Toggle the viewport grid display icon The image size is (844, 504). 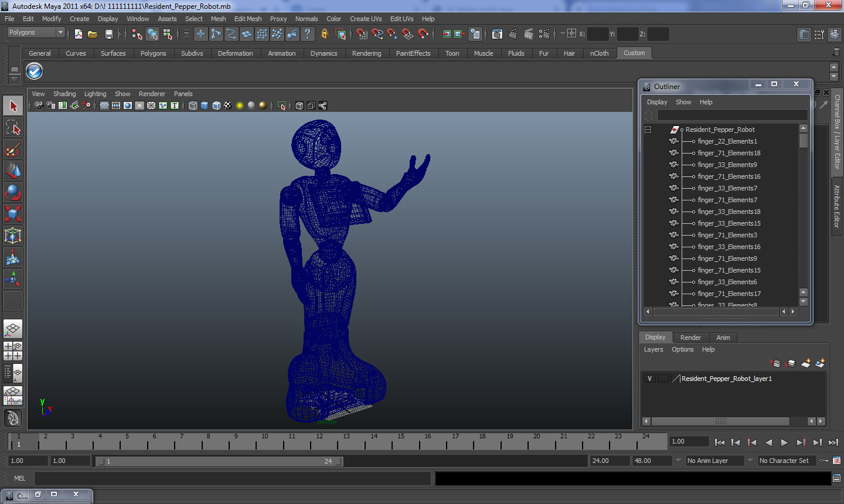[x=104, y=105]
